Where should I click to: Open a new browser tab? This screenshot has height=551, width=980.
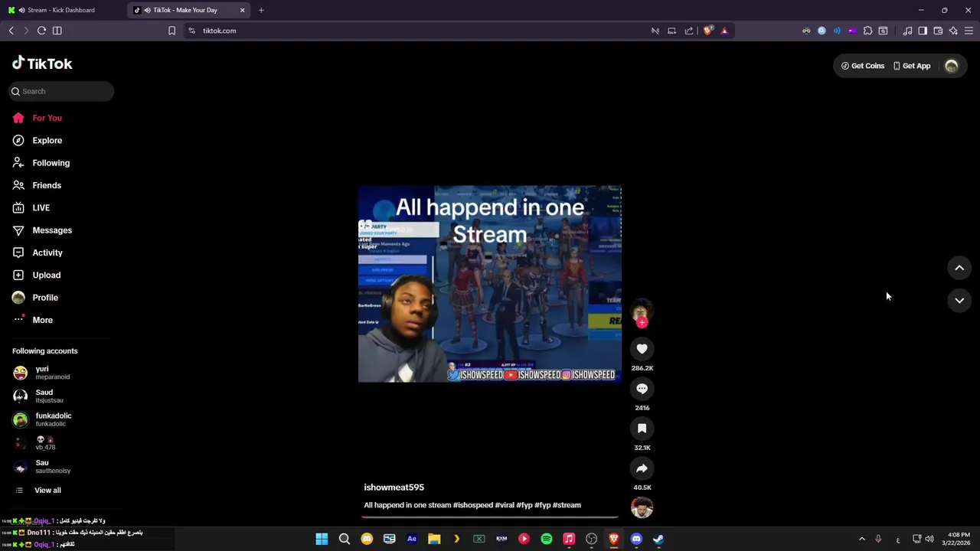(261, 10)
